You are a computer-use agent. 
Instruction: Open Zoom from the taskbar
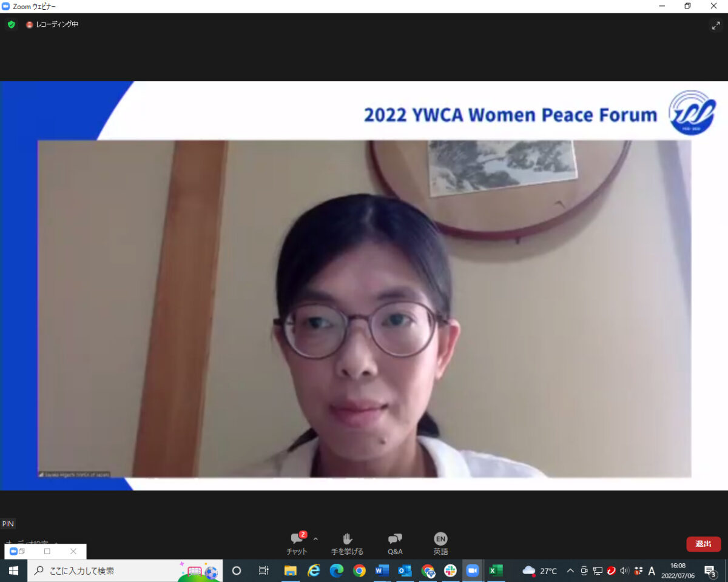pos(473,570)
